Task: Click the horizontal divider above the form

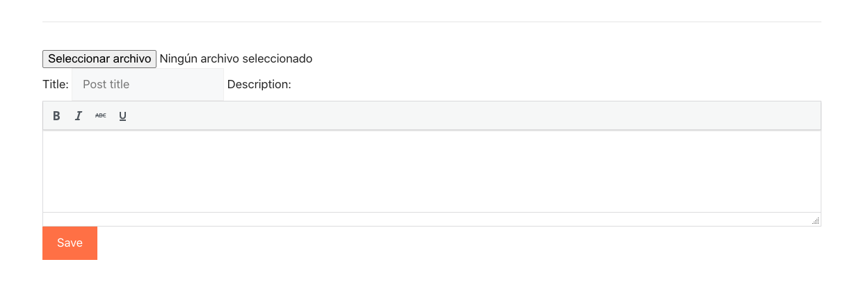Action: click(x=432, y=22)
